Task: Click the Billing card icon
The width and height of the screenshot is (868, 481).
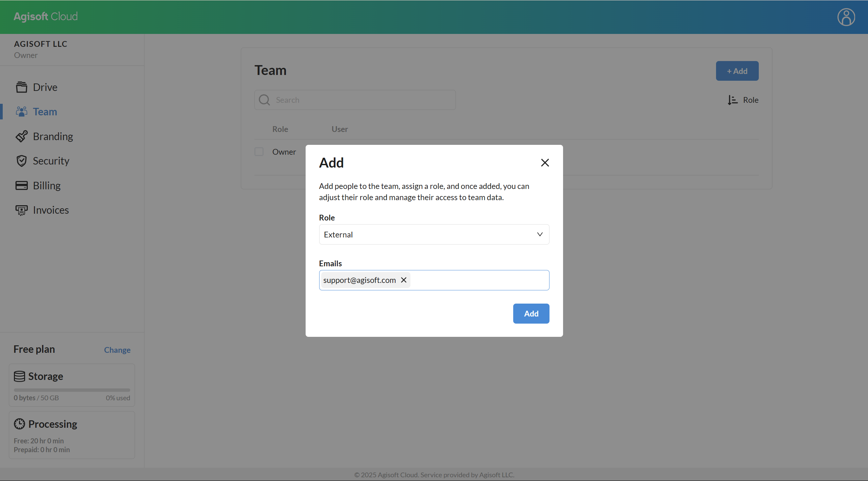Action: point(21,186)
